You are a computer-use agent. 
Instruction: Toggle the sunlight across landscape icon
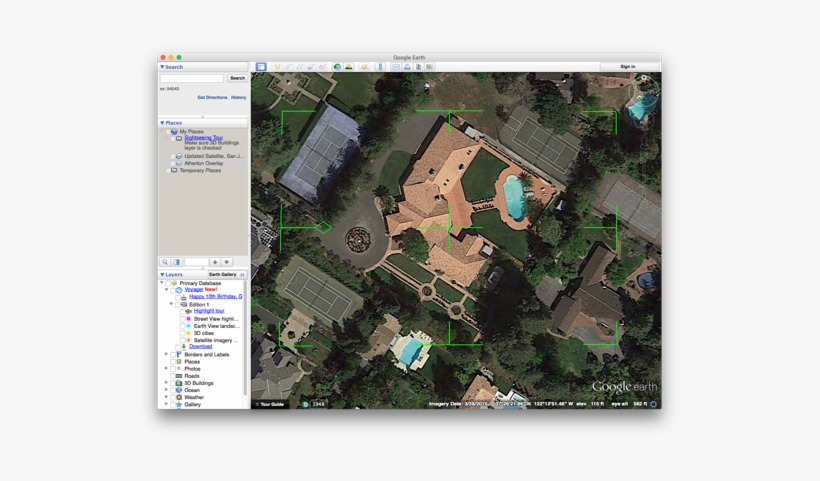tap(348, 67)
